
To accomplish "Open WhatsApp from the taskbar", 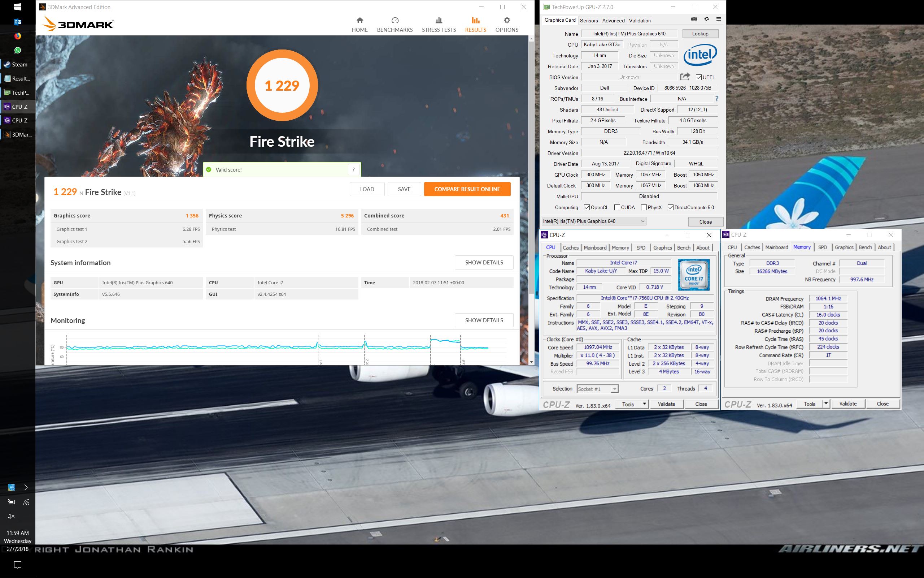I will click(18, 50).
